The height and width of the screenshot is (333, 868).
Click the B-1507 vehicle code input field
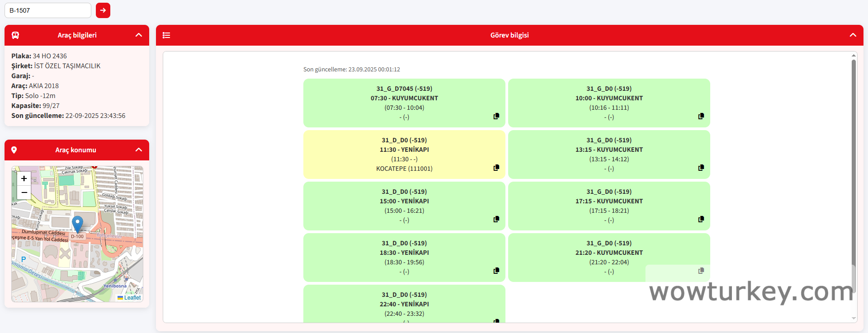pyautogui.click(x=47, y=10)
